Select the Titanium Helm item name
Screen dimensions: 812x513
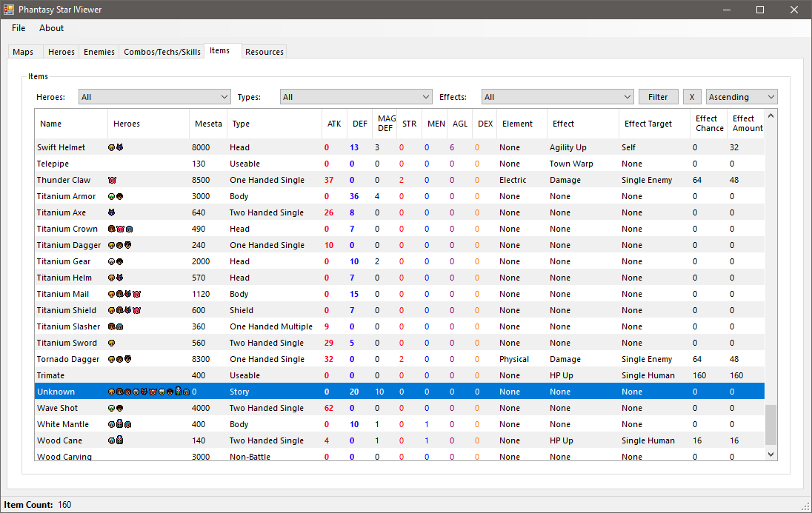[64, 278]
